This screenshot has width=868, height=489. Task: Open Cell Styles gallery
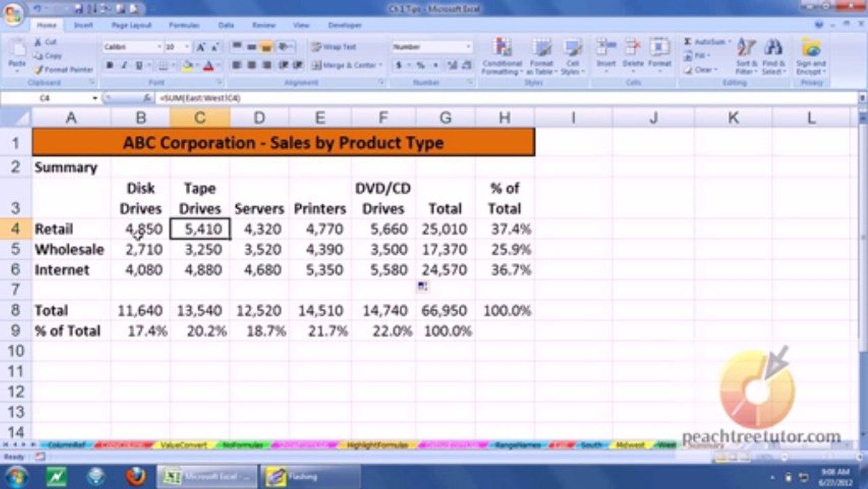point(573,56)
